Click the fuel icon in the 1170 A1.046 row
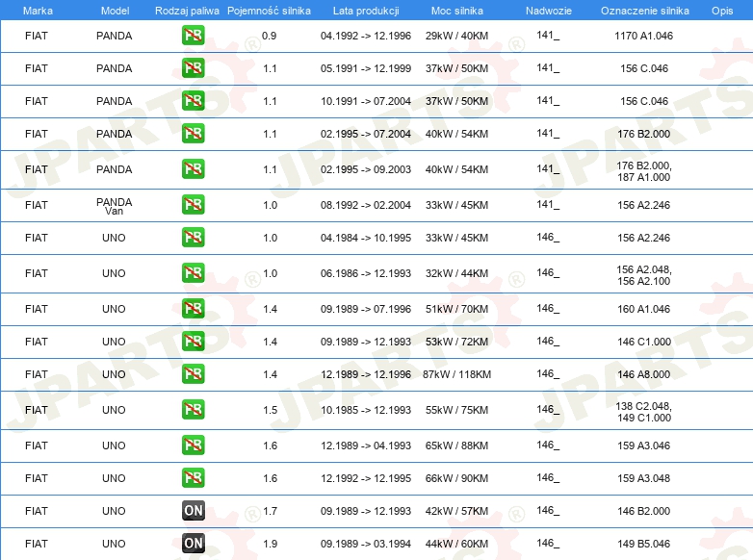Image resolution: width=753 pixels, height=560 pixels. pos(193,36)
